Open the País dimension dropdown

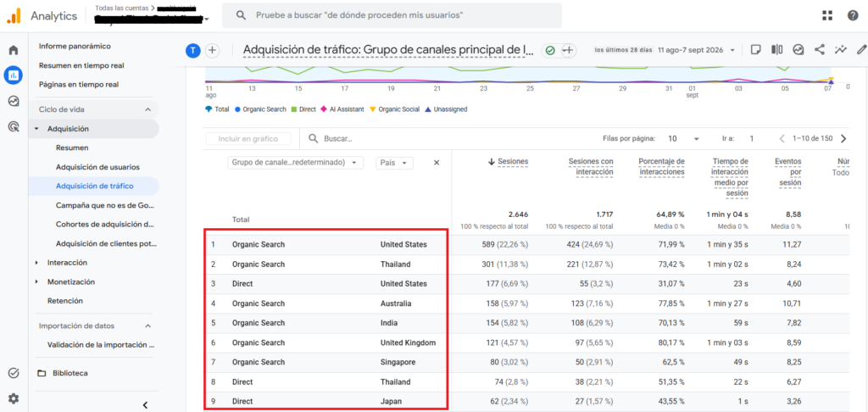[x=394, y=163]
